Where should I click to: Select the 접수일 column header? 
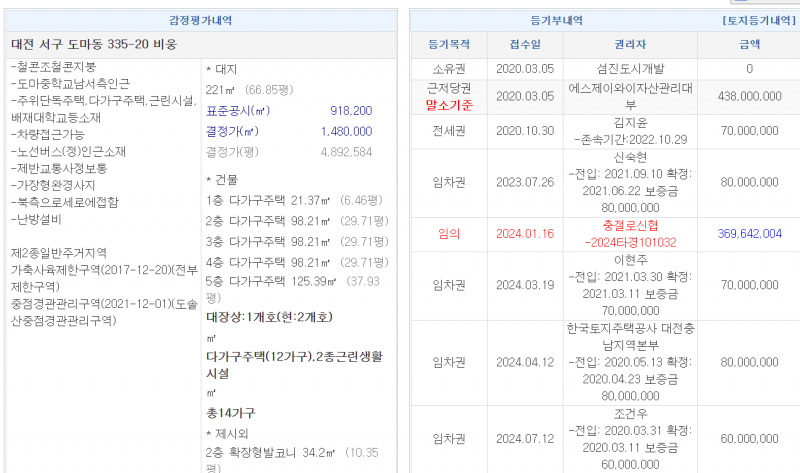pyautogui.click(x=524, y=44)
